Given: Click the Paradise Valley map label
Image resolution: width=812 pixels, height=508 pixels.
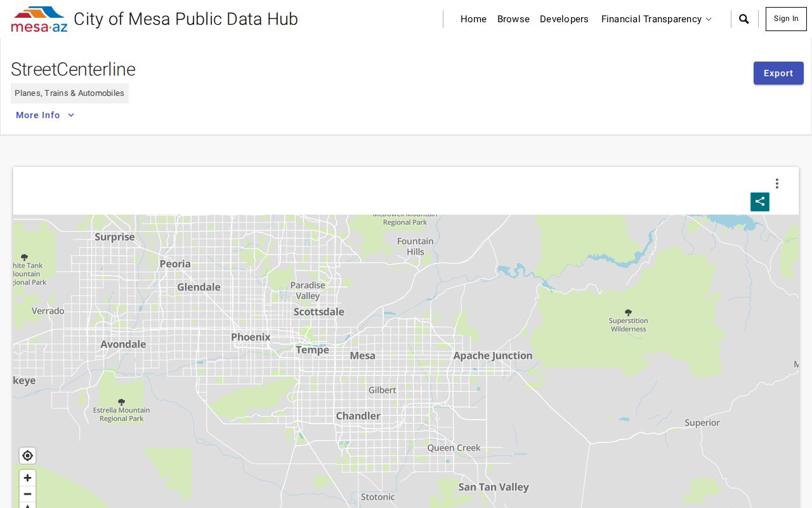Looking at the screenshot, I should pyautogui.click(x=308, y=290).
